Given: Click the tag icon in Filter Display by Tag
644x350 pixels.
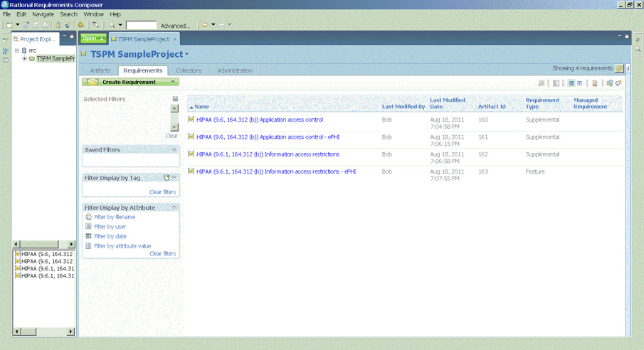Looking at the screenshot, I should click(167, 178).
